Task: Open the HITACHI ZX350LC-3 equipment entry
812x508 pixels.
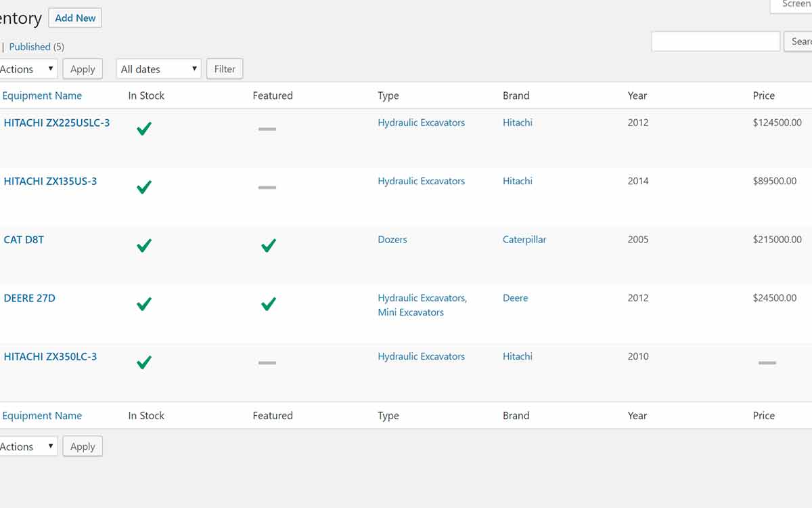Action: click(x=50, y=356)
